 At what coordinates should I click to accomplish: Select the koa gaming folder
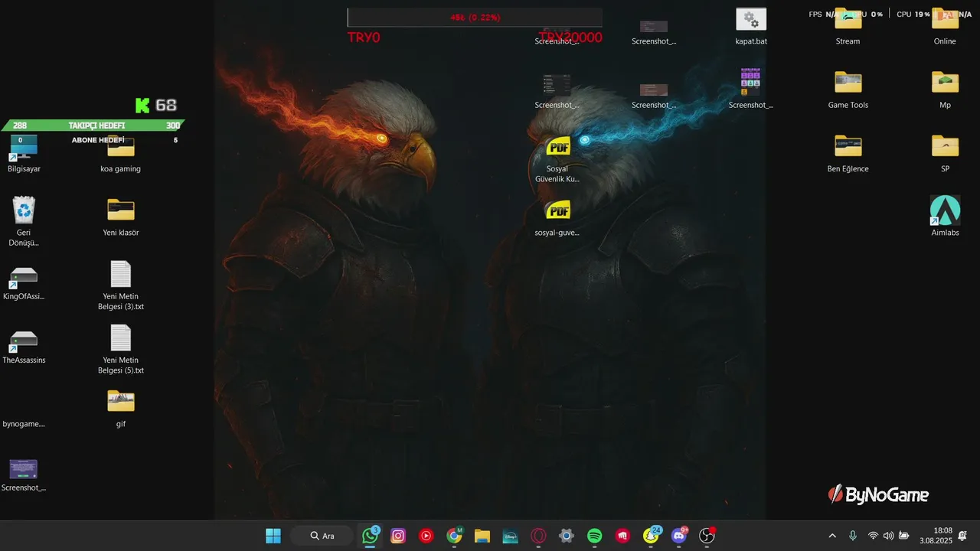click(121, 153)
